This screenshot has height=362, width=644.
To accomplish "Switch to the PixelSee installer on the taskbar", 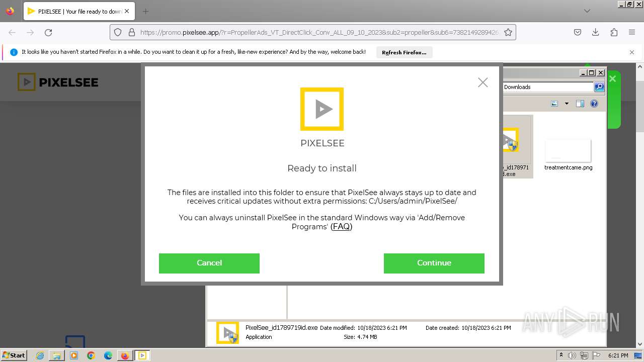I will 142,355.
